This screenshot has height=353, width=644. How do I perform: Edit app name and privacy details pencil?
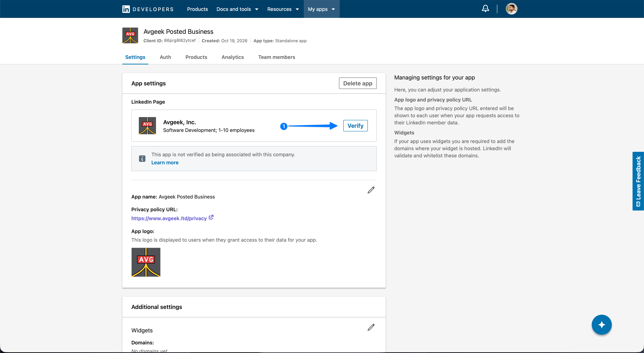click(x=371, y=190)
